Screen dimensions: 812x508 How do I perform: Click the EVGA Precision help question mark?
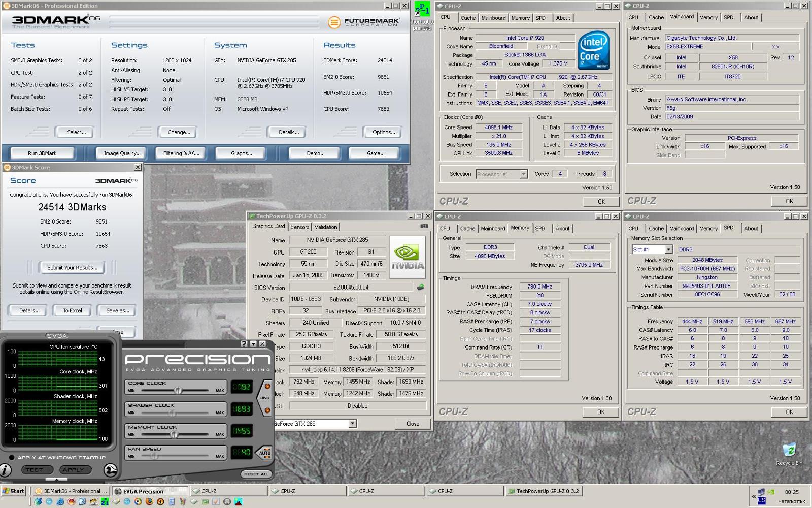244,344
